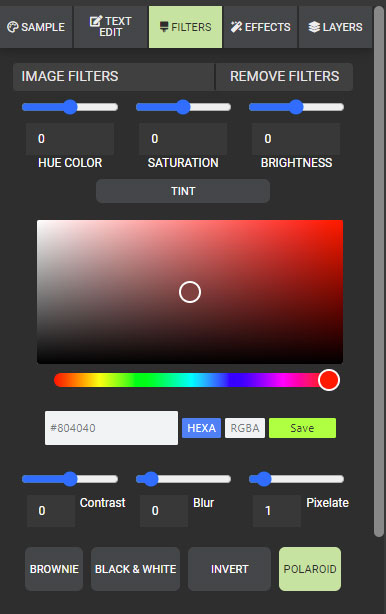386x614 pixels.
Task: Apply the Black & White filter
Action: click(x=135, y=569)
